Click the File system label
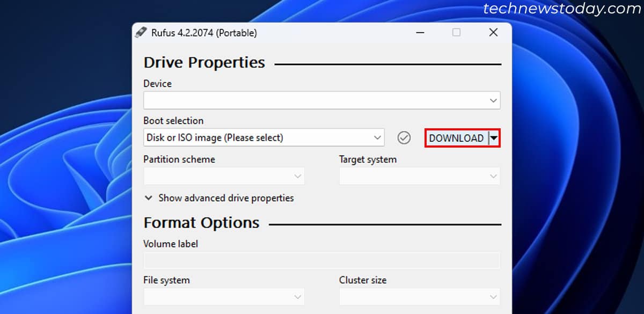Image resolution: width=644 pixels, height=314 pixels. coord(166,280)
